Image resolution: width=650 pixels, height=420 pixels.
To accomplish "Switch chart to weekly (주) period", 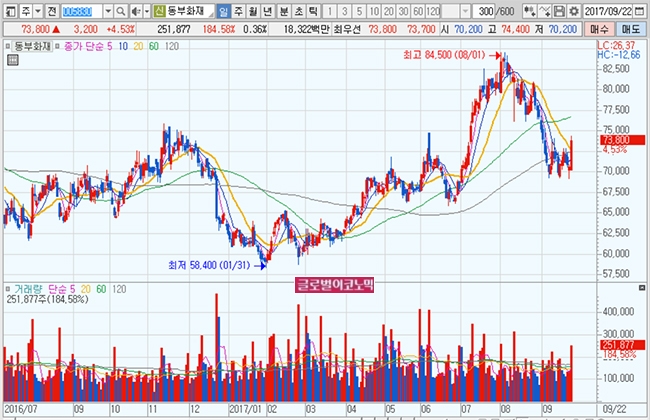I will [236, 10].
